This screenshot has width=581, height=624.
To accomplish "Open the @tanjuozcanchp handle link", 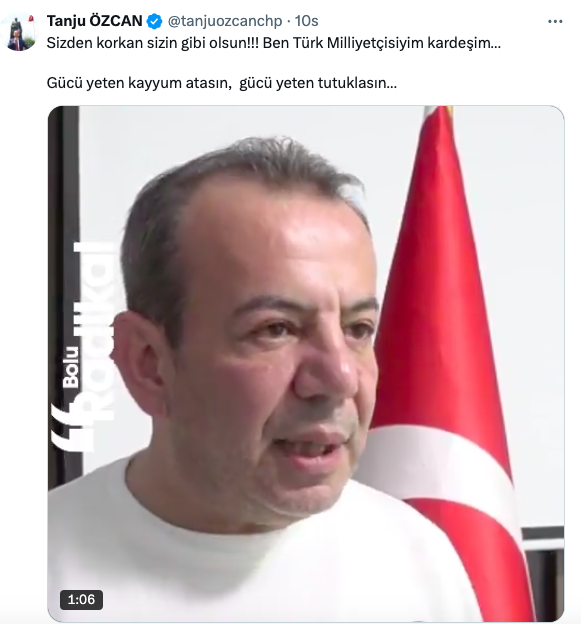I will [225, 21].
